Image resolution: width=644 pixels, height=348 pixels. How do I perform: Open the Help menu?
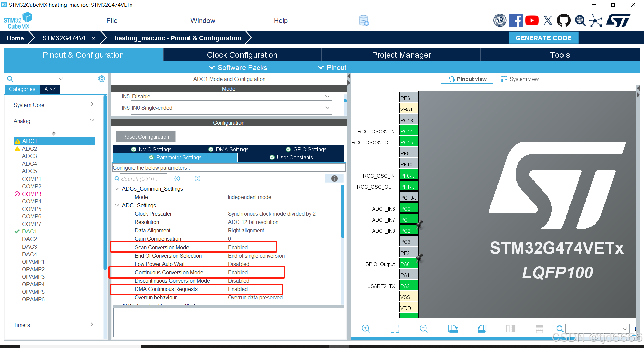(x=281, y=21)
